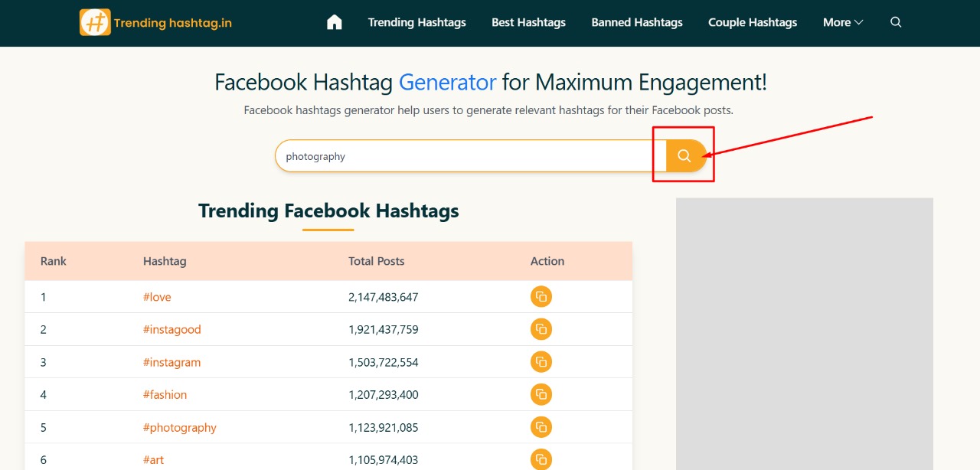
Task: Go to Banned Hashtags
Action: coord(637,22)
